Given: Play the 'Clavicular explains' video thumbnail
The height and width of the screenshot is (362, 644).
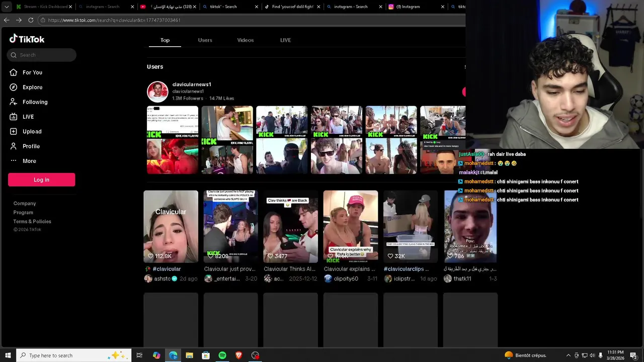Looking at the screenshot, I should pos(350,226).
